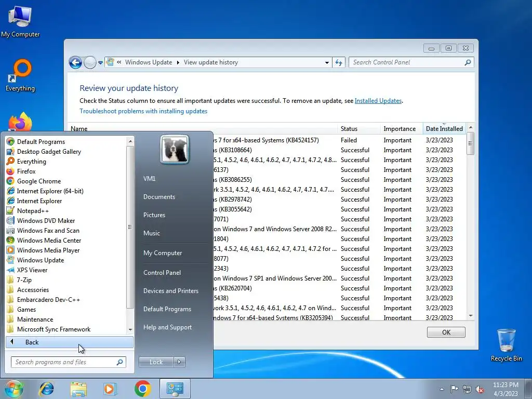The height and width of the screenshot is (399, 532).
Task: Click the Start menu programs scroll down arrow
Action: pyautogui.click(x=130, y=329)
